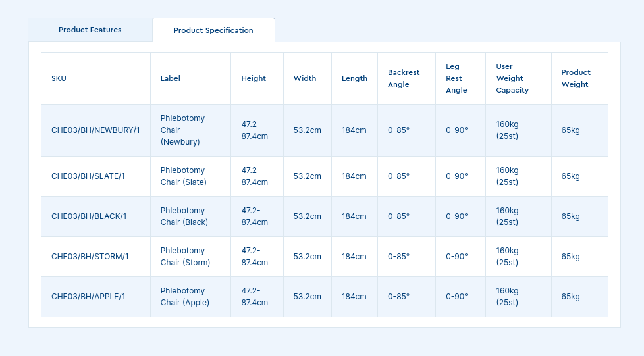Viewport: 644px width, 356px height.
Task: Click the User Weight Capacity header
Action: pyautogui.click(x=512, y=78)
